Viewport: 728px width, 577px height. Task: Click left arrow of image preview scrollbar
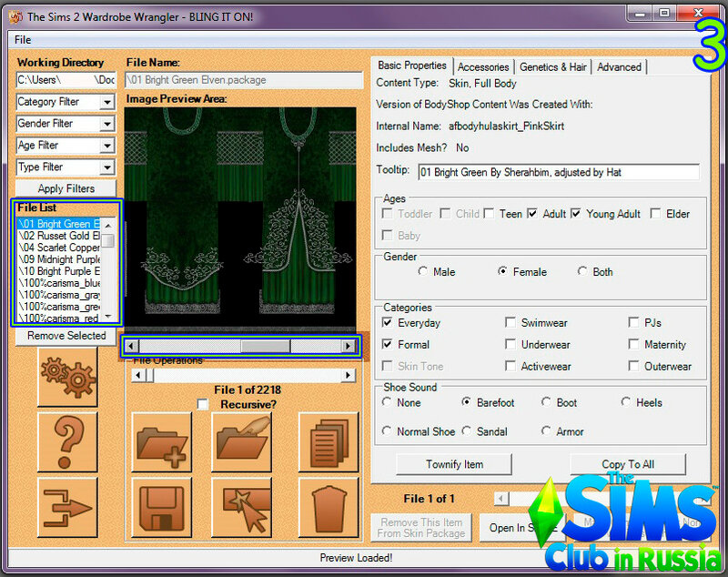pos(132,346)
